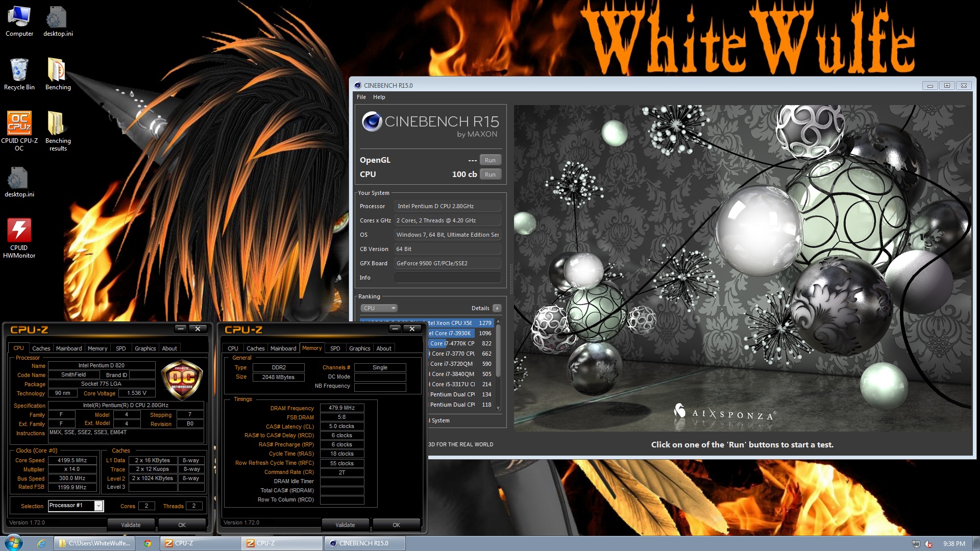Click the Core Speed value 4199.5 MHz
Image resolution: width=980 pixels, height=551 pixels.
coord(72,460)
